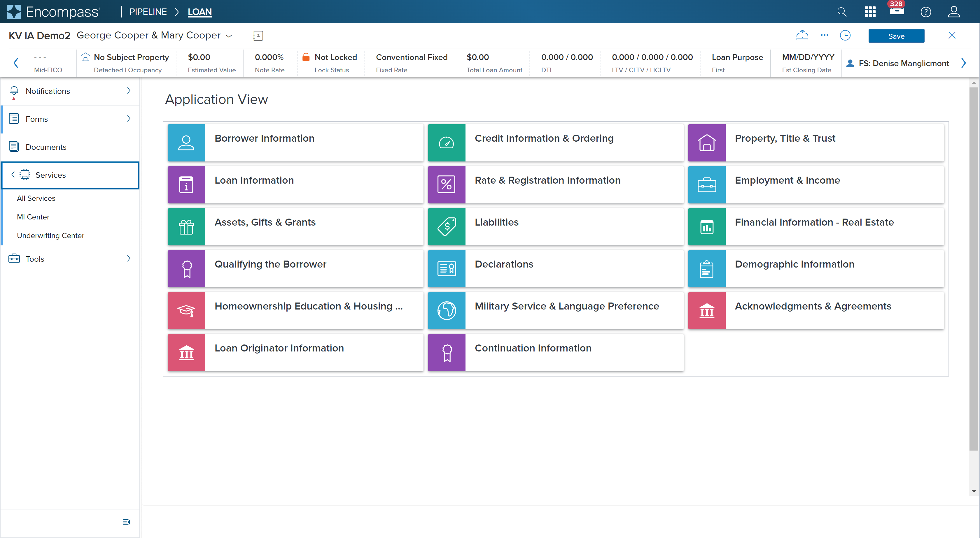This screenshot has width=980, height=538.
Task: Click the Employment & Income briefcase icon
Action: pos(707,185)
